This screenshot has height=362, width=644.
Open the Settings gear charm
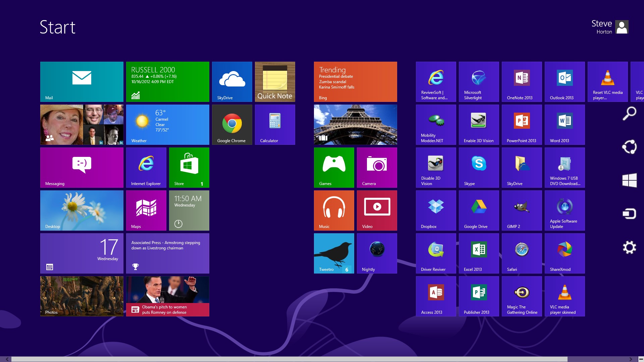tap(630, 247)
